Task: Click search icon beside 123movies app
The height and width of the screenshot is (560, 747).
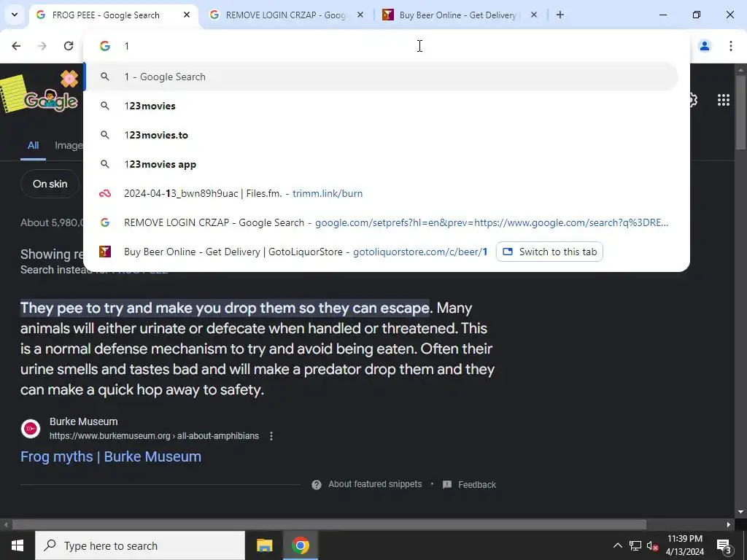Action: point(105,164)
